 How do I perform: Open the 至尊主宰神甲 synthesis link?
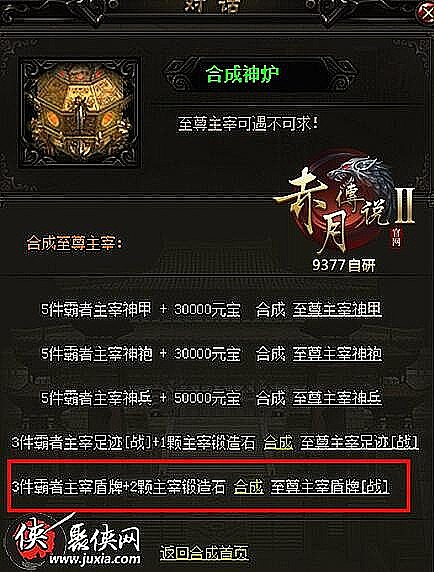(337, 310)
